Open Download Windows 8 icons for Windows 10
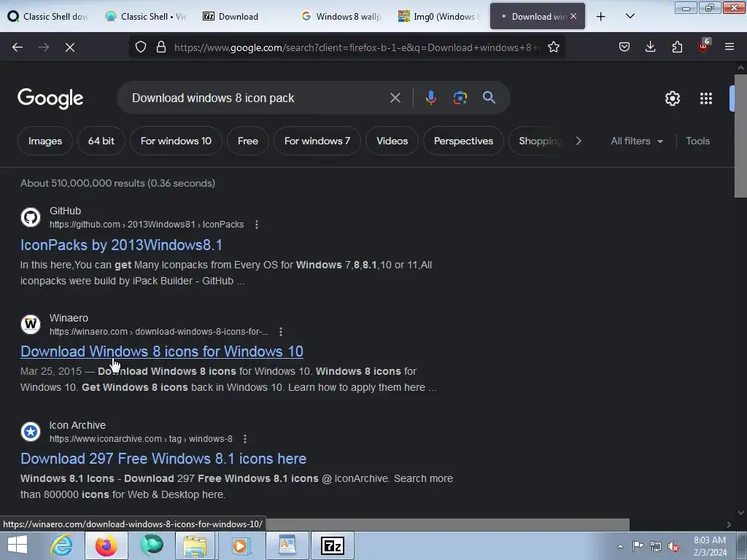Screen dimensions: 747x560 pyautogui.click(x=161, y=351)
